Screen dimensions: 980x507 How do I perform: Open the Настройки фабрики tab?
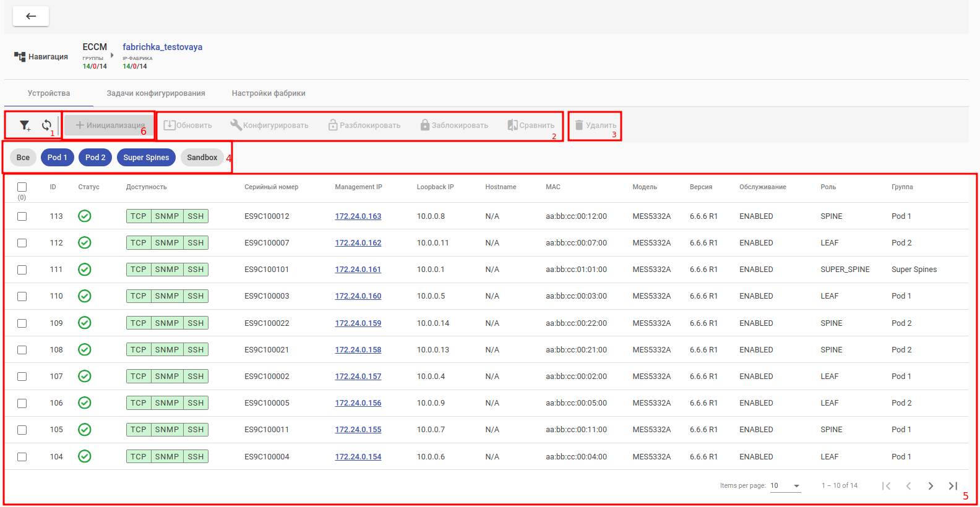point(269,93)
